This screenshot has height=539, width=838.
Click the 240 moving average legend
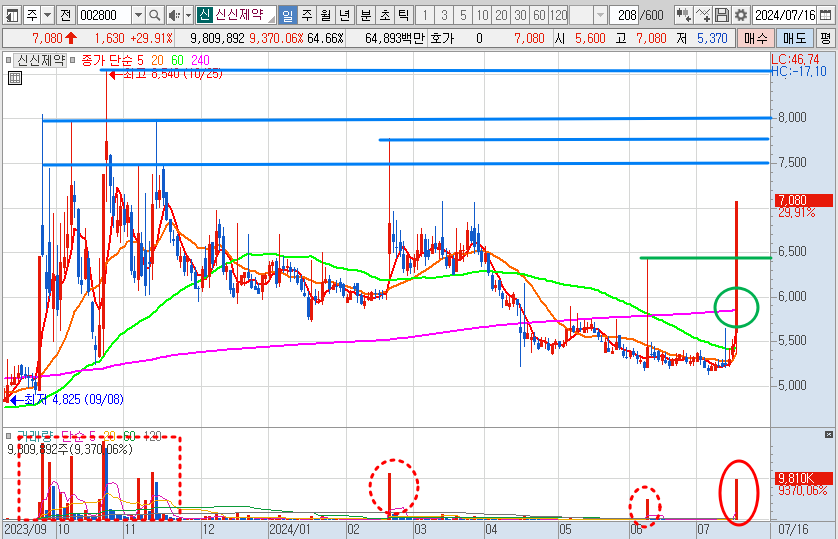click(201, 60)
